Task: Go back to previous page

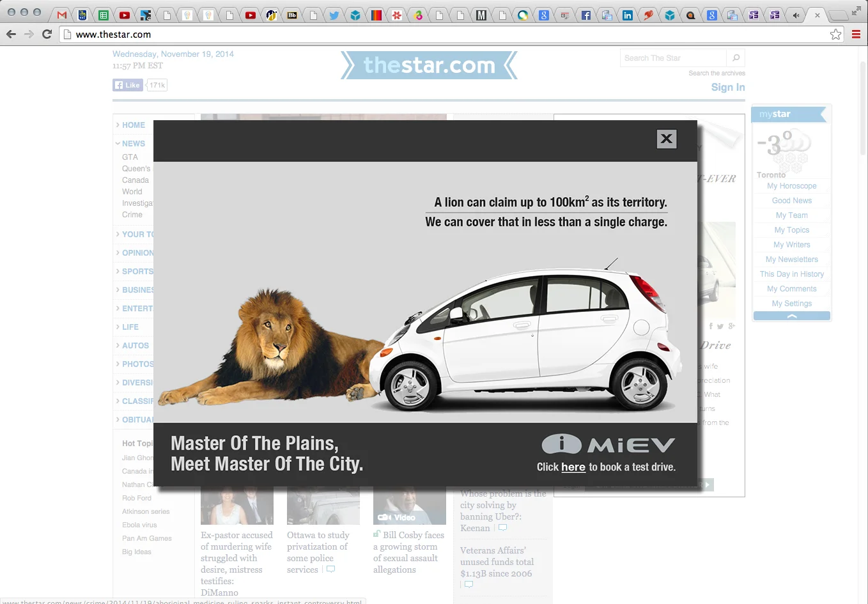Action: point(11,34)
